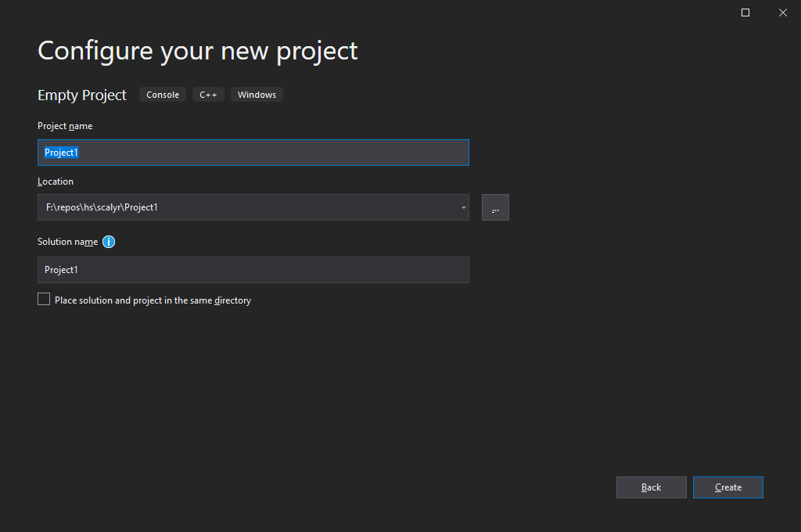Click the Location label
Screen dimensions: 801x532
[x=56, y=182]
